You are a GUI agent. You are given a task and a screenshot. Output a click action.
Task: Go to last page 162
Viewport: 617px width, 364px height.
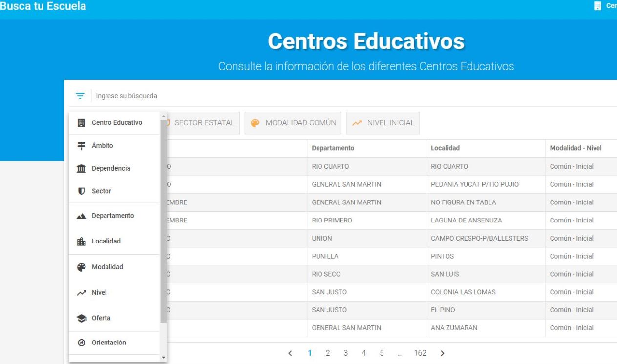(x=420, y=353)
